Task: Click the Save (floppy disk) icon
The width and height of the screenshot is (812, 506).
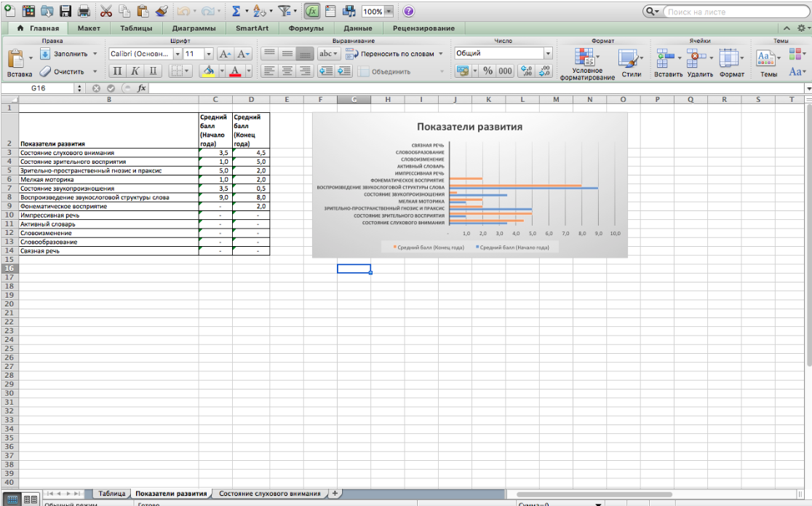Action: [x=65, y=12]
